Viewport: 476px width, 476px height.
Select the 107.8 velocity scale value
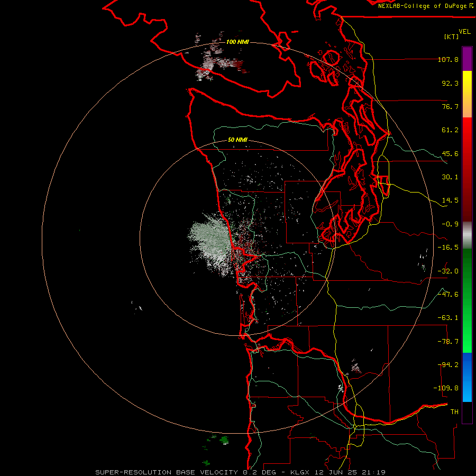click(448, 59)
